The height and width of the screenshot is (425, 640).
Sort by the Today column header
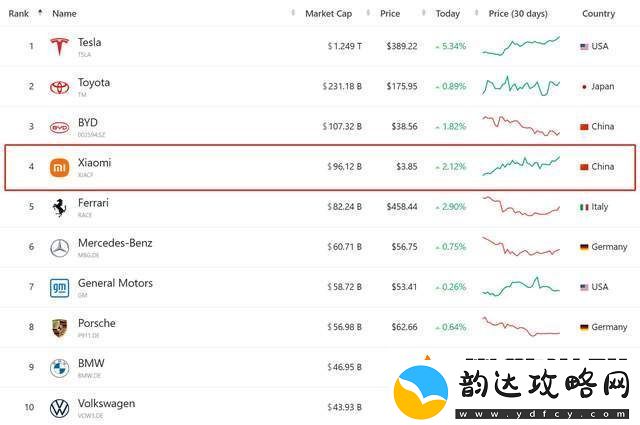click(x=447, y=13)
